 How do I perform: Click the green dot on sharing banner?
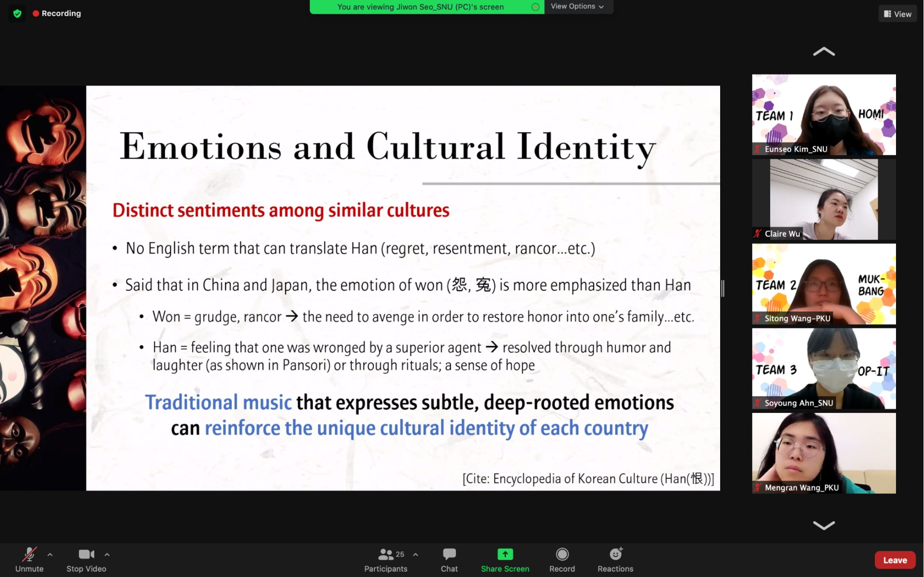(x=535, y=7)
